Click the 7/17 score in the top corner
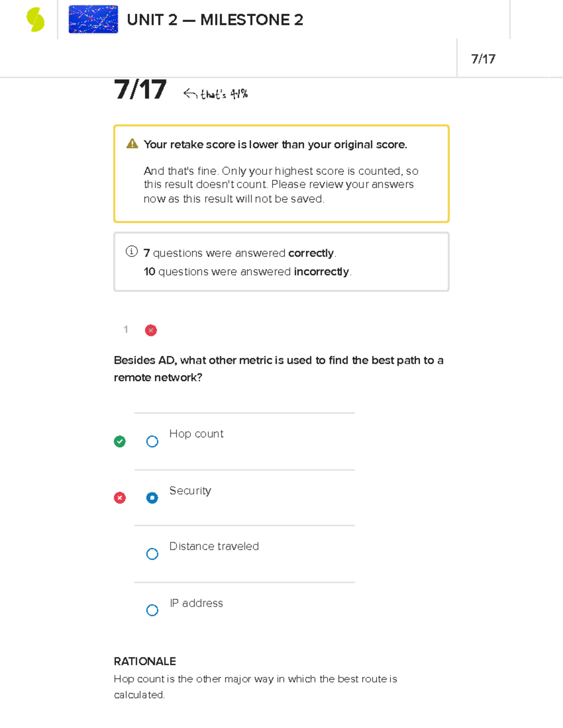 click(483, 58)
